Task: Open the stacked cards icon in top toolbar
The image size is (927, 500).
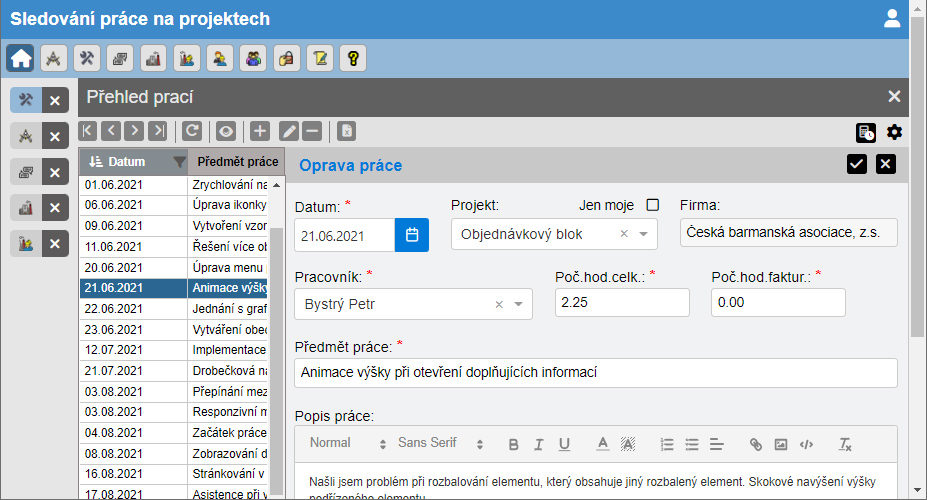Action: tap(119, 58)
